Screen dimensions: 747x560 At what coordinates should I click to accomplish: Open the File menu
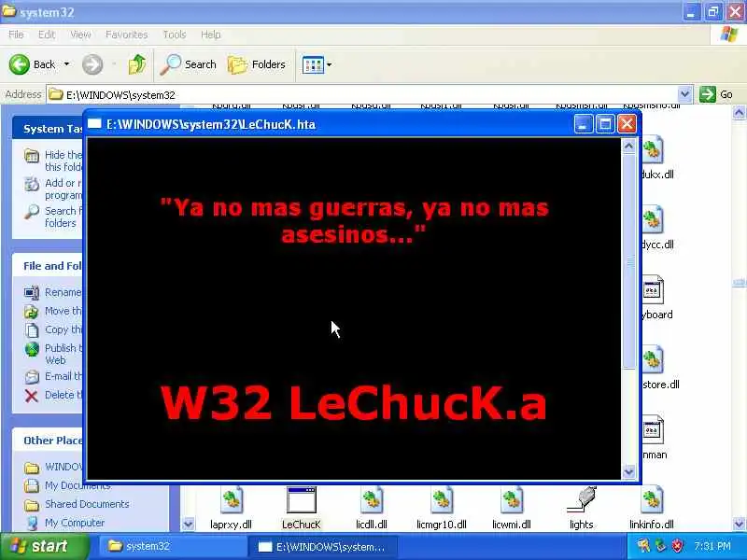click(16, 35)
